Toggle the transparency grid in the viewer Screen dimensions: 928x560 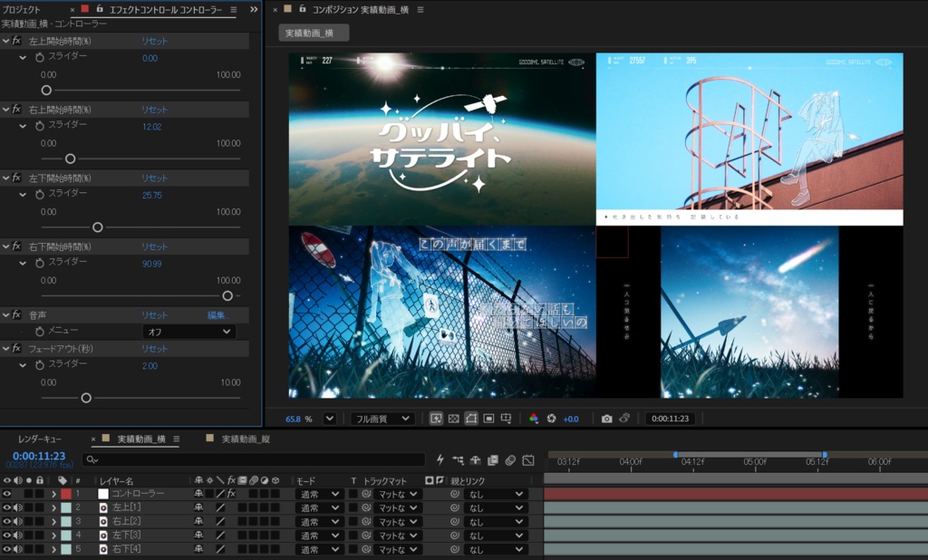click(x=453, y=419)
